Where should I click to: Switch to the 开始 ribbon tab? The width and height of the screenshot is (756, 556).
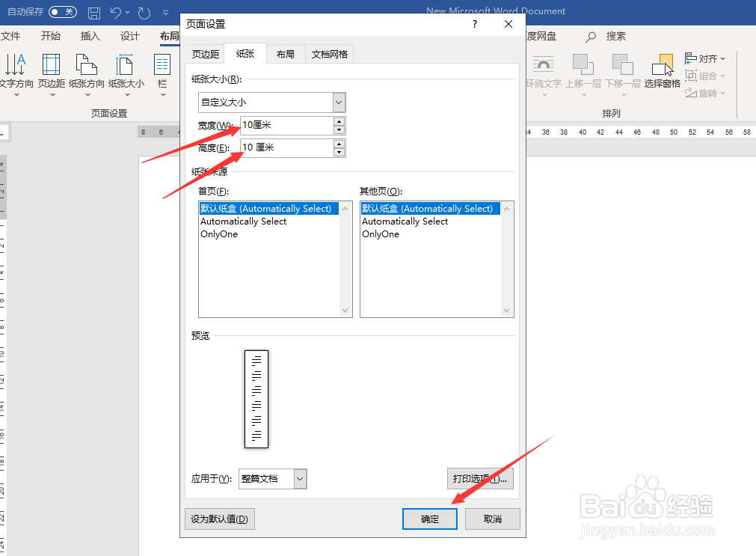click(51, 36)
